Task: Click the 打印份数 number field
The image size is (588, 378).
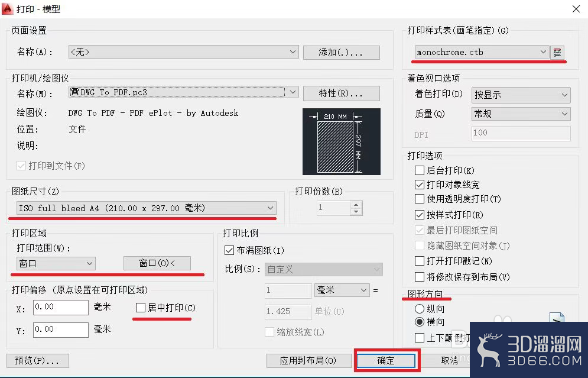Action: coord(334,208)
